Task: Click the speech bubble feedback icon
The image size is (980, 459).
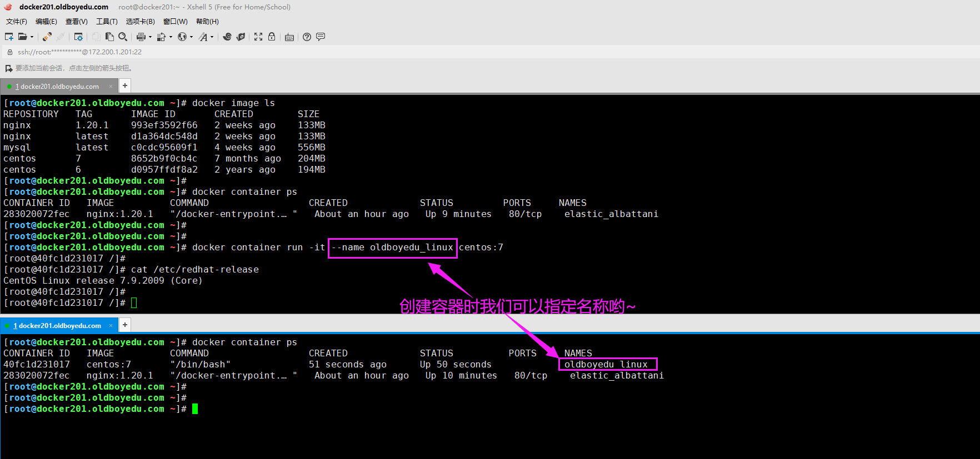Action: coord(321,37)
